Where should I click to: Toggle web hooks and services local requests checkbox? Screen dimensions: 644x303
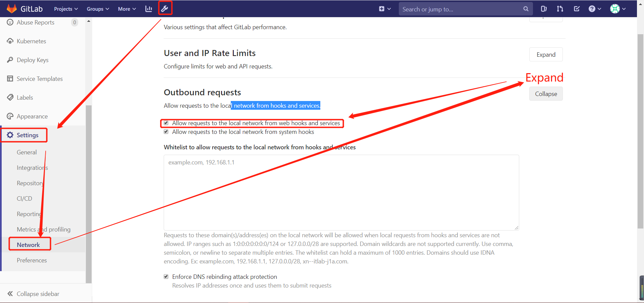click(x=166, y=123)
